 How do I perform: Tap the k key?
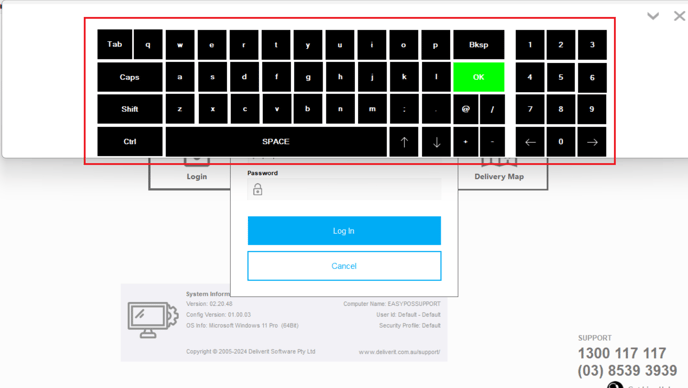click(x=404, y=77)
